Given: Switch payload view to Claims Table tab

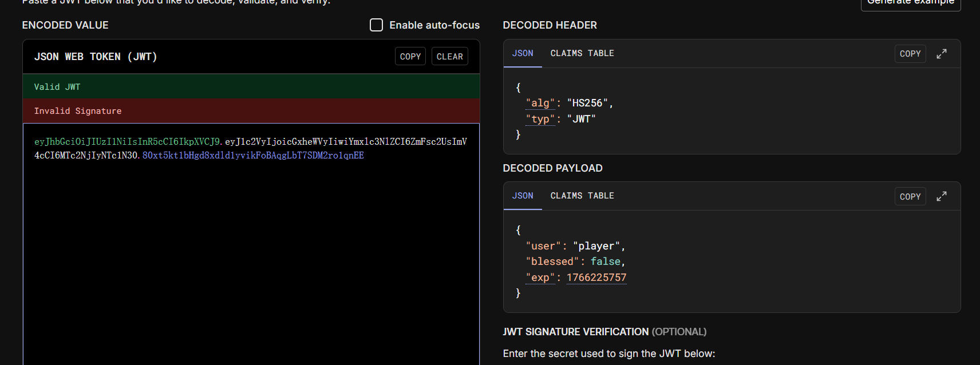Looking at the screenshot, I should coord(582,196).
